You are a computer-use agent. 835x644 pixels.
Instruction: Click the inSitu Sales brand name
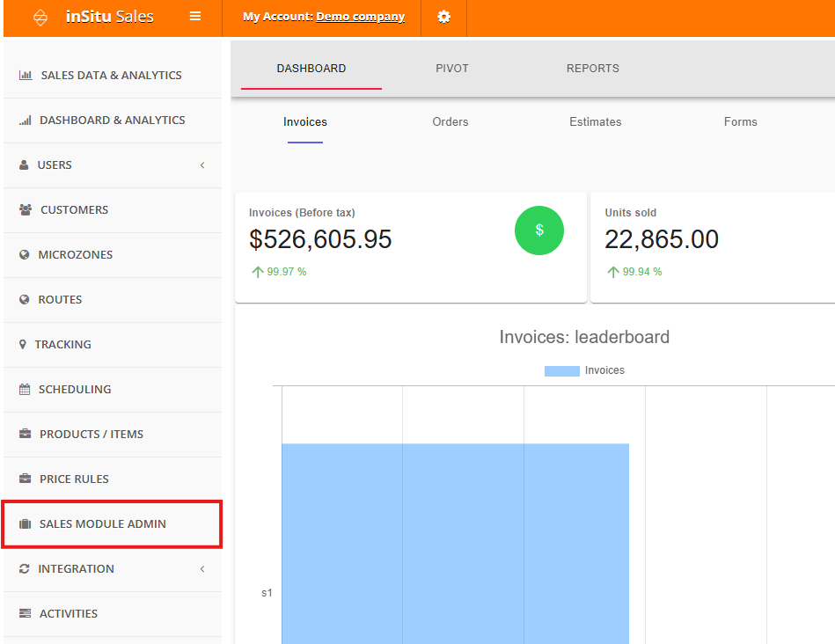click(110, 17)
